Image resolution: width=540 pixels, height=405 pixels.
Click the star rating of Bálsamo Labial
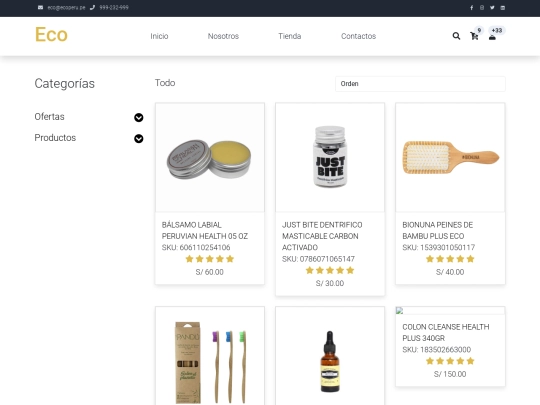click(x=210, y=259)
